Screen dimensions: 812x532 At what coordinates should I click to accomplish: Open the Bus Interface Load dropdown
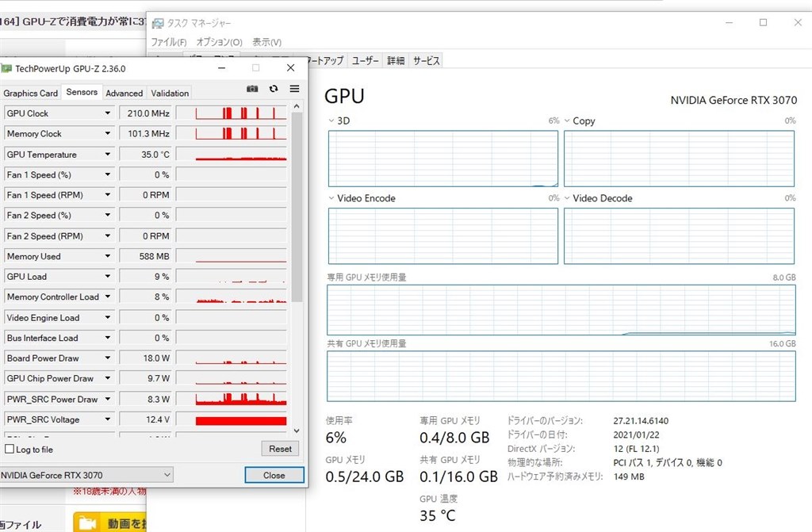pyautogui.click(x=107, y=338)
